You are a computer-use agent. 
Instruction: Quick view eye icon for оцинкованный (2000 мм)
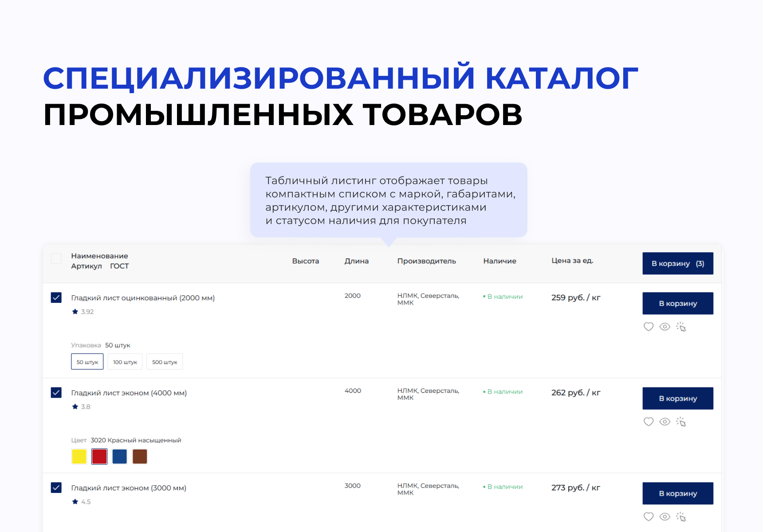point(665,327)
